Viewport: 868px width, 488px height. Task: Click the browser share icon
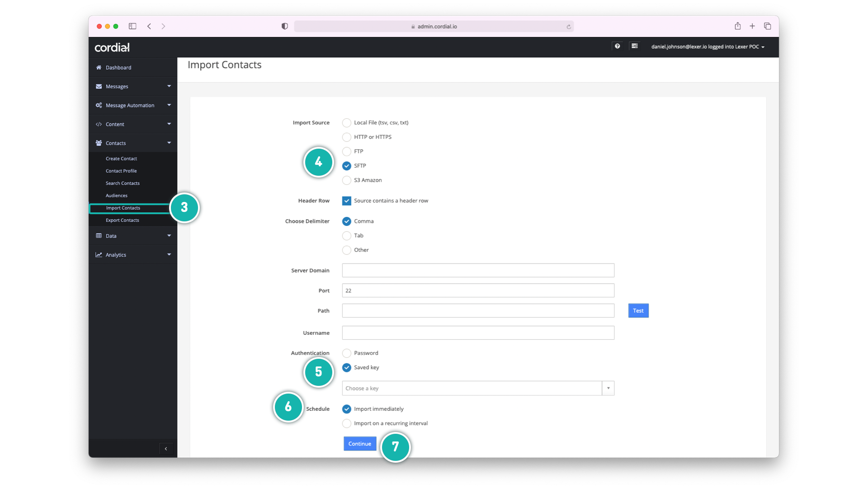pyautogui.click(x=737, y=26)
